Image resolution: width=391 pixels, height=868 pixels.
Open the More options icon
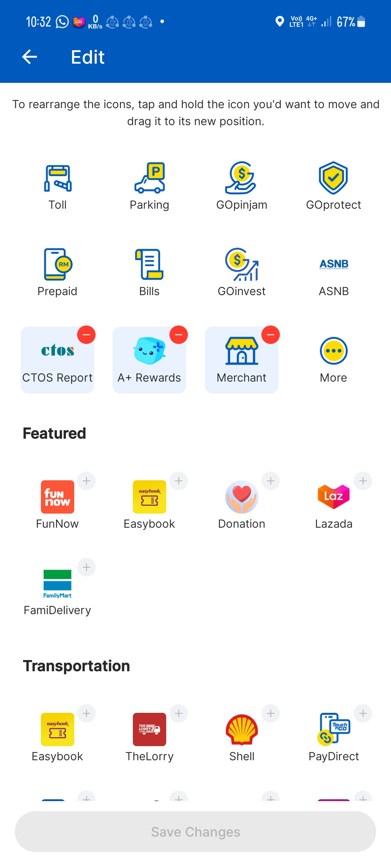[333, 351]
